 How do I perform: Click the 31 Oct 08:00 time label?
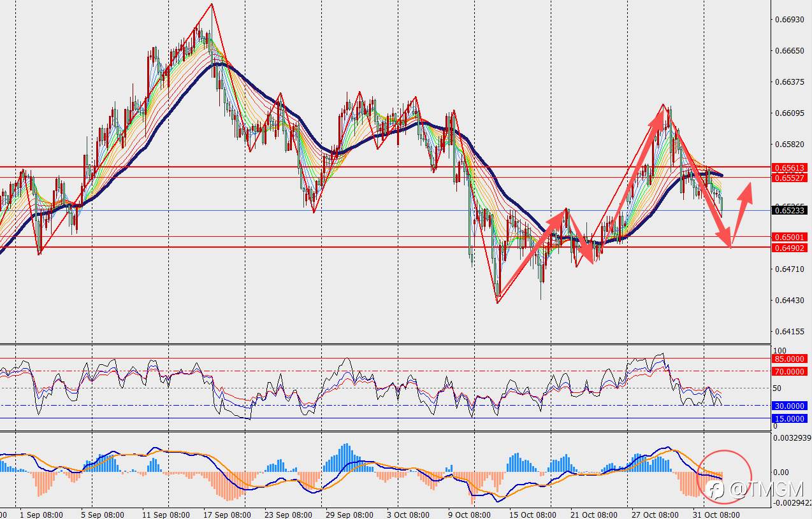(716, 515)
